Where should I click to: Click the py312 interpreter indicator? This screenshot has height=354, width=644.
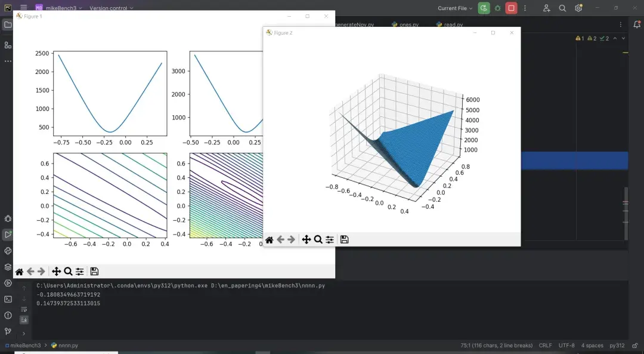coord(617,346)
